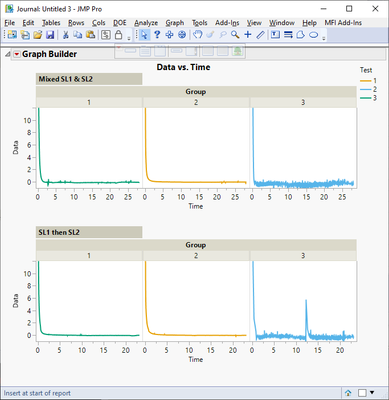Expand the tools toolbar overflow arrow
The width and height of the screenshot is (389, 400).
tap(324, 39)
